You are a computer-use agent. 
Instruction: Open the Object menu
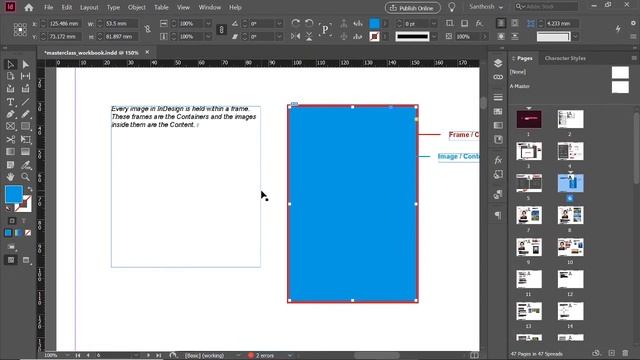click(x=136, y=7)
